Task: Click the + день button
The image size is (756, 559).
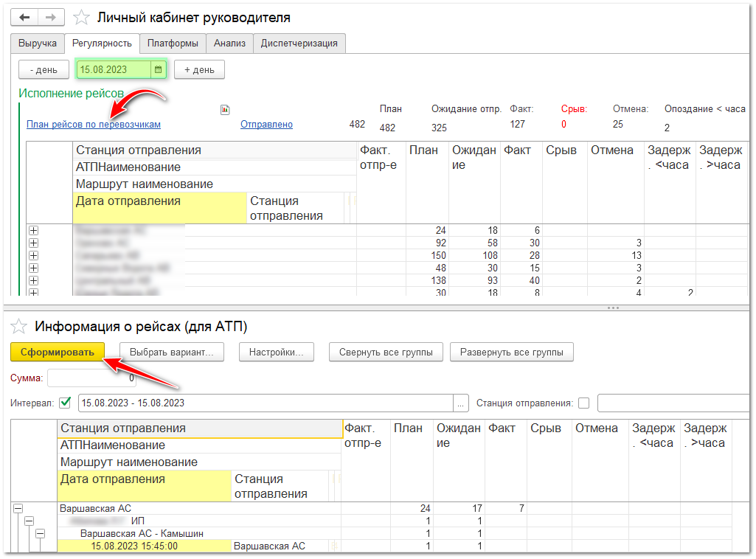Action: coord(199,69)
